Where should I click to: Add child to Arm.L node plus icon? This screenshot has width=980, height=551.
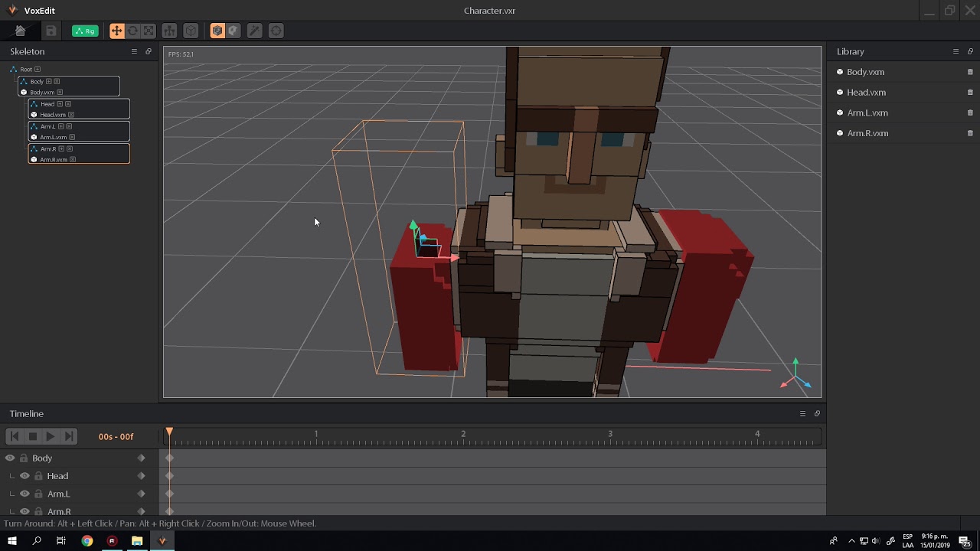tap(60, 126)
